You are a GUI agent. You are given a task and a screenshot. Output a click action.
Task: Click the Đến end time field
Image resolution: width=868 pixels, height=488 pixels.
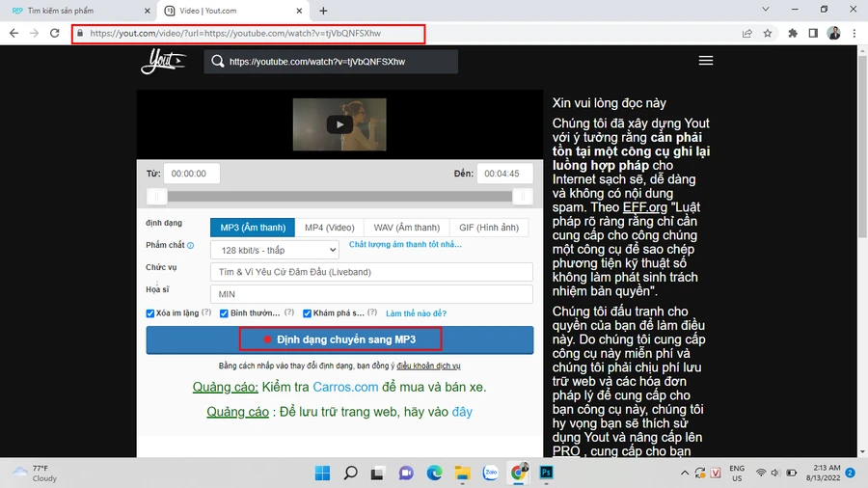504,174
